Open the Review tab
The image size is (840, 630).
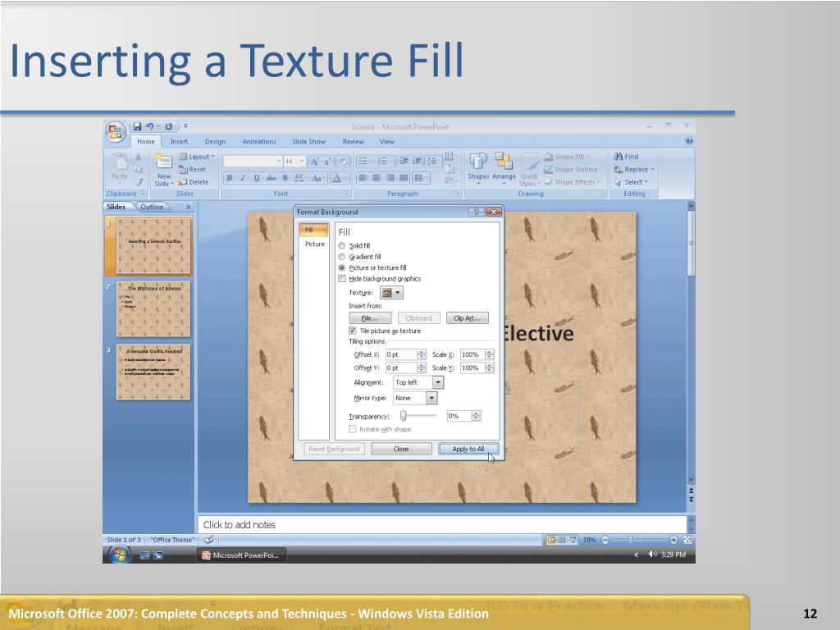pyautogui.click(x=353, y=141)
